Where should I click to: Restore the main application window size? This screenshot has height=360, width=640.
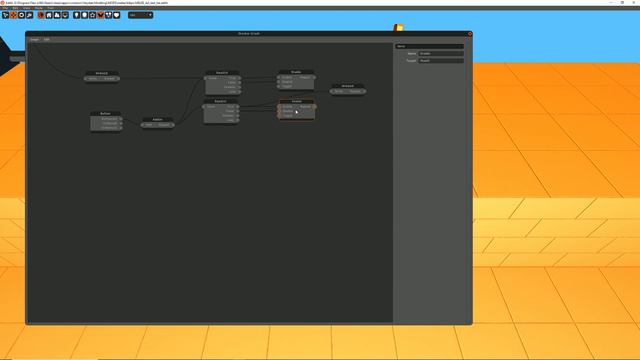click(622, 2)
